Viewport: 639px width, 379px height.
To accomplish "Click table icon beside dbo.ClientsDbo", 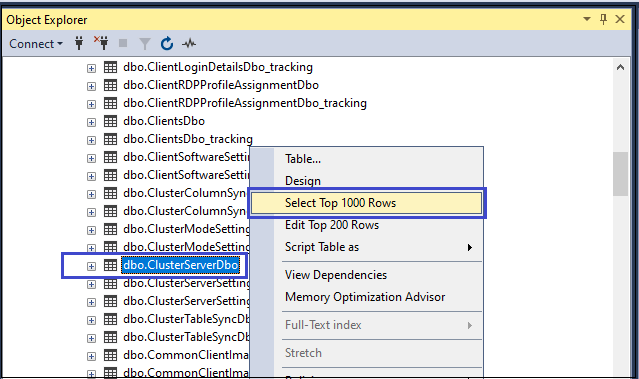I will [110, 121].
